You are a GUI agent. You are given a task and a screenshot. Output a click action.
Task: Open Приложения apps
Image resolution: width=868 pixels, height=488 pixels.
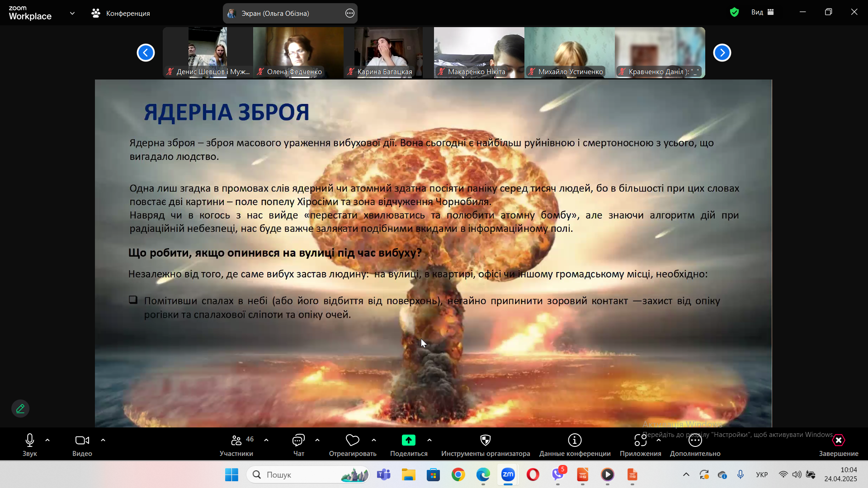point(640,445)
